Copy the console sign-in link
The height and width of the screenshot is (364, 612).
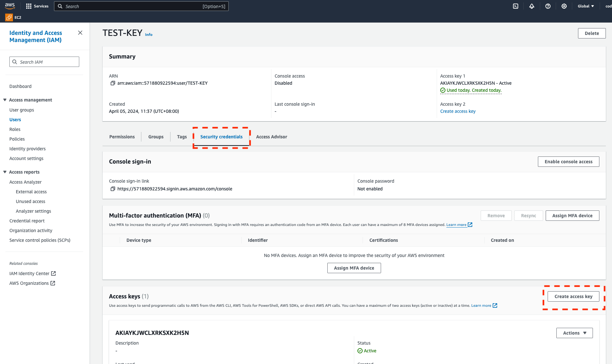113,189
